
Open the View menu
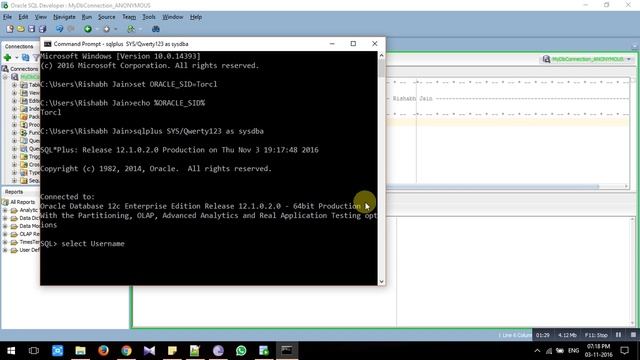[40, 17]
